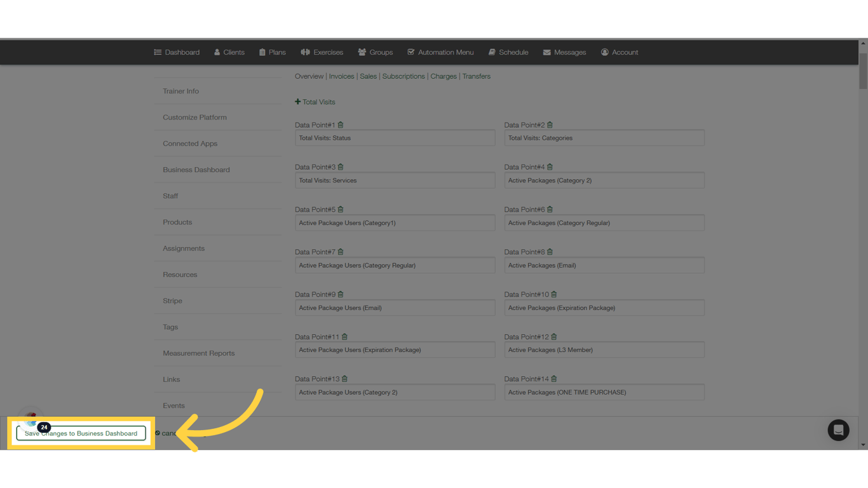The width and height of the screenshot is (868, 488).
Task: Open the chat widget bubble icon
Action: pyautogui.click(x=838, y=430)
